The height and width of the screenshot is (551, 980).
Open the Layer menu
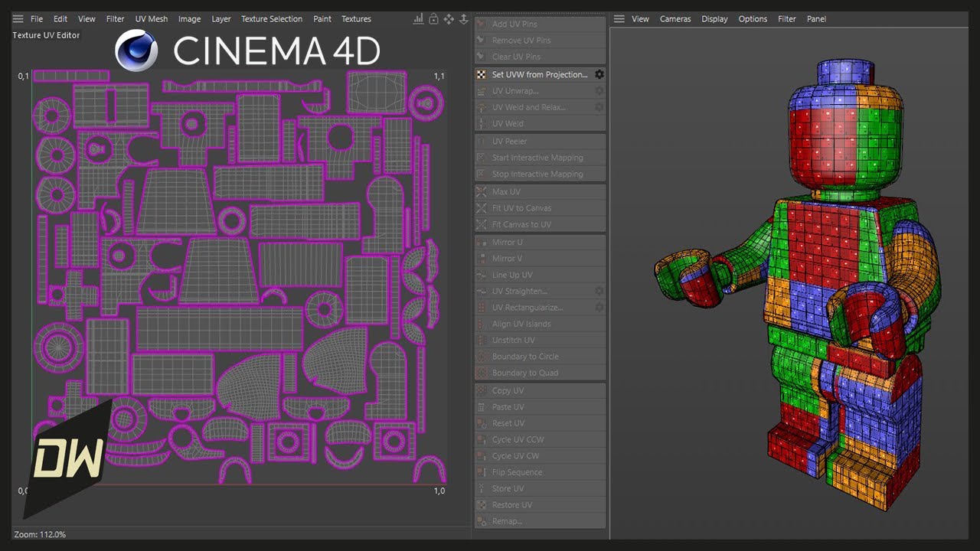(x=221, y=19)
